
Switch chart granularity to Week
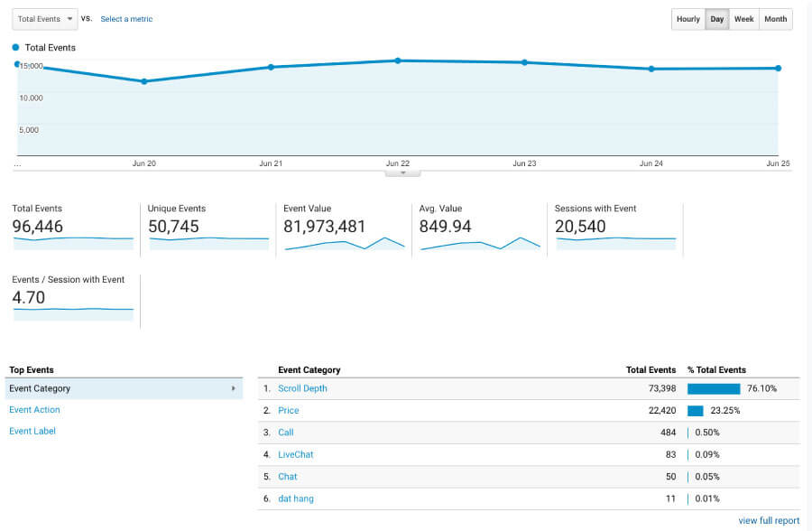tap(744, 19)
